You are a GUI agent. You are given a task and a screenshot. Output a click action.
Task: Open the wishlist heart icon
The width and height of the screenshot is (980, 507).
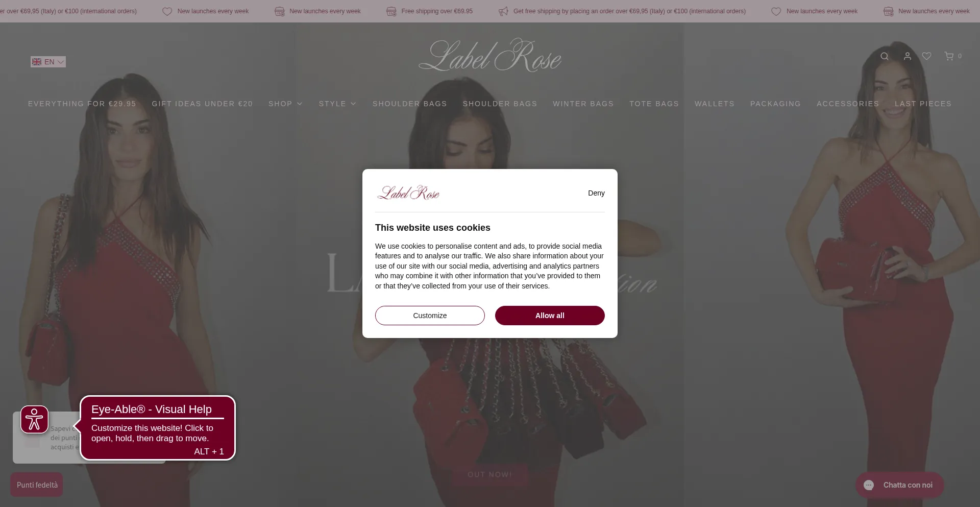point(927,56)
